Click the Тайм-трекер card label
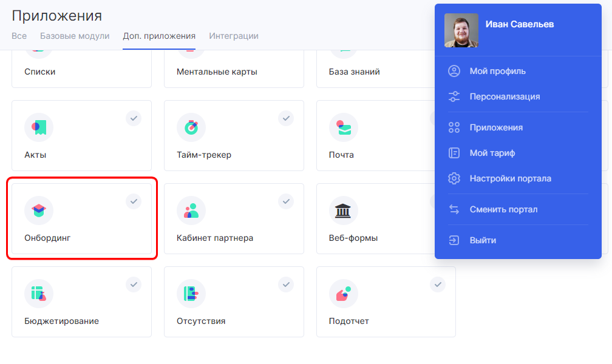 [204, 155]
